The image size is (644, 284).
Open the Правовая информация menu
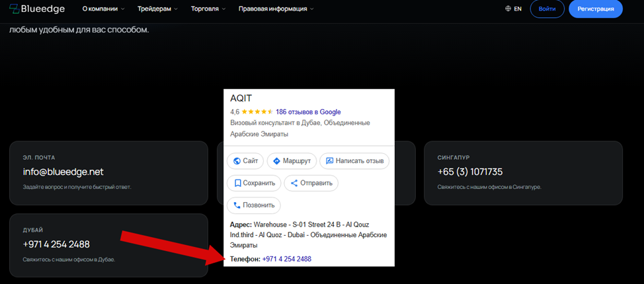pyautogui.click(x=276, y=9)
